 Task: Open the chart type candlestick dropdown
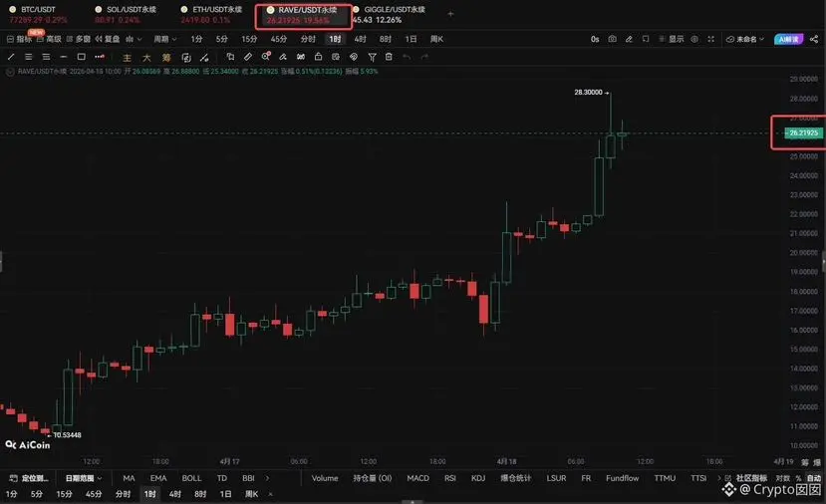(134, 39)
